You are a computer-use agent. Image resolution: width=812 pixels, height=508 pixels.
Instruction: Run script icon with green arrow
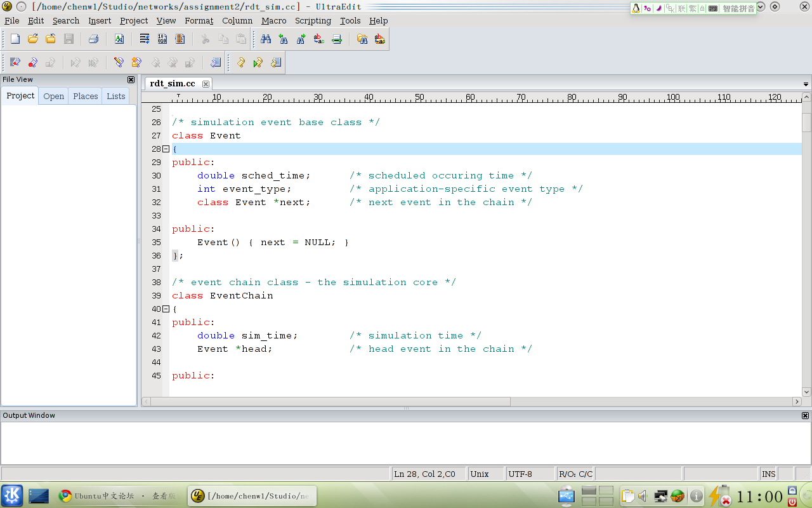click(x=258, y=62)
